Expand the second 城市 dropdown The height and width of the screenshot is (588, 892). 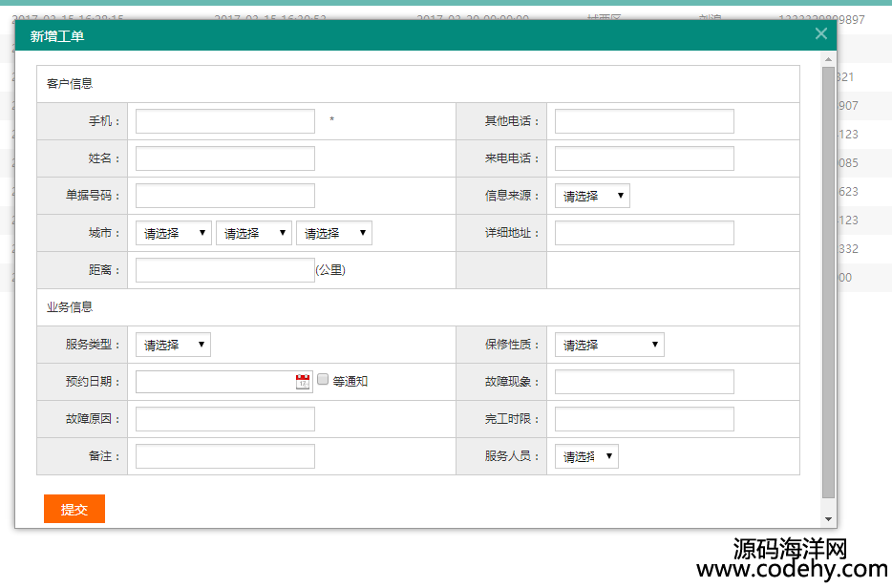click(254, 233)
